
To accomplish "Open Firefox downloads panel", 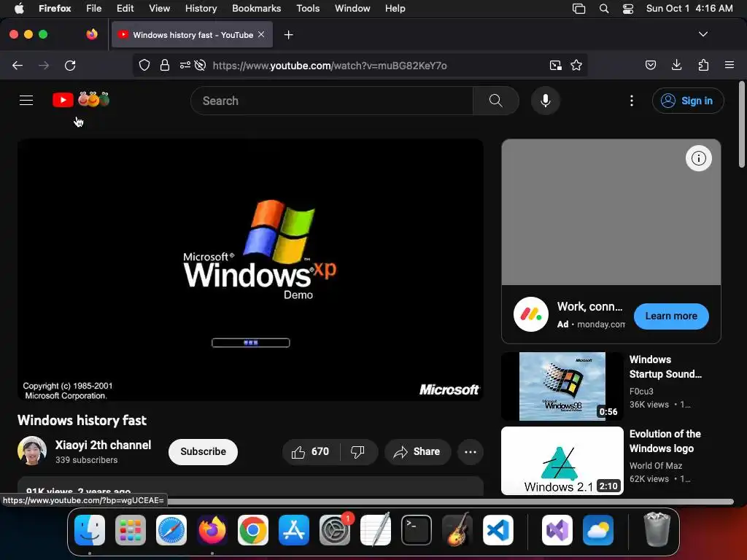I will (676, 65).
